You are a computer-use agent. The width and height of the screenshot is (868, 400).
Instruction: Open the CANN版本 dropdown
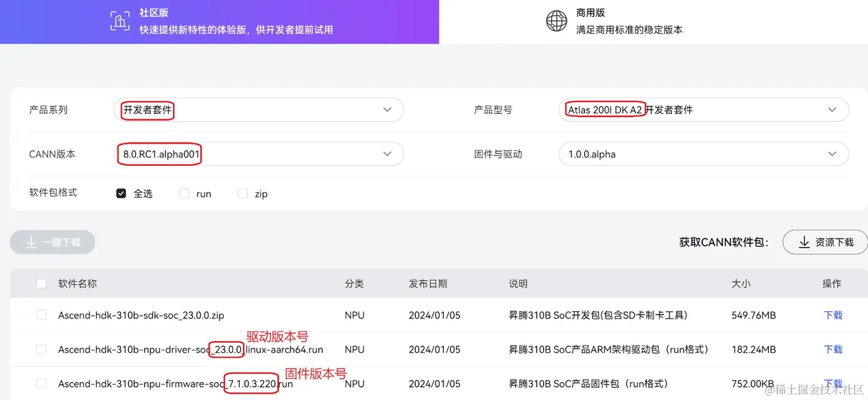259,154
